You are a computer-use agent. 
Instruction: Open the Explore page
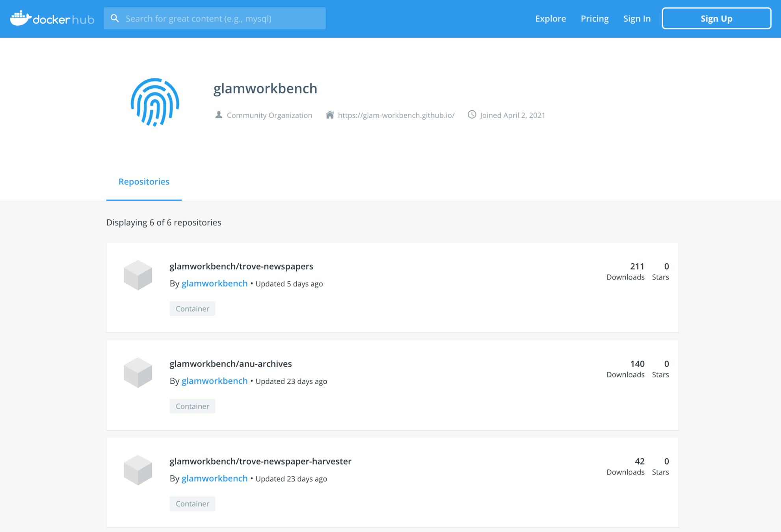tap(550, 19)
